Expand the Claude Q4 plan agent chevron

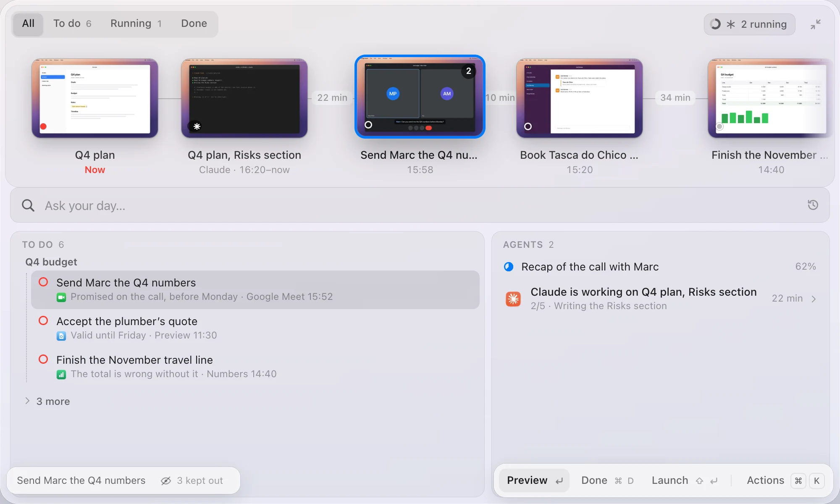[814, 299]
